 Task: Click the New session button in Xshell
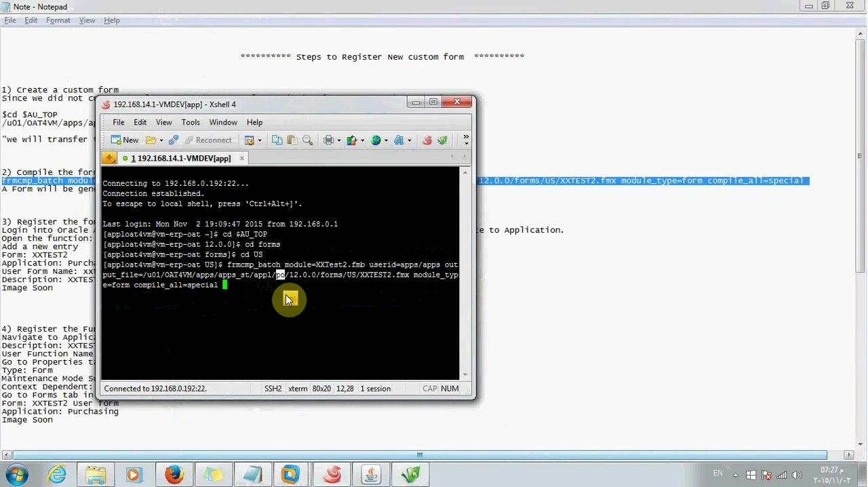tap(125, 140)
